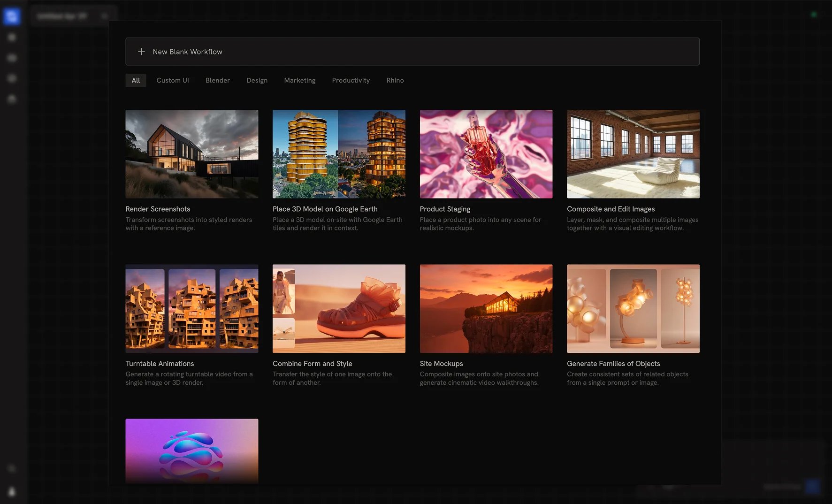Select the "Product Staging" title
Image resolution: width=832 pixels, height=504 pixels.
pyautogui.click(x=445, y=209)
